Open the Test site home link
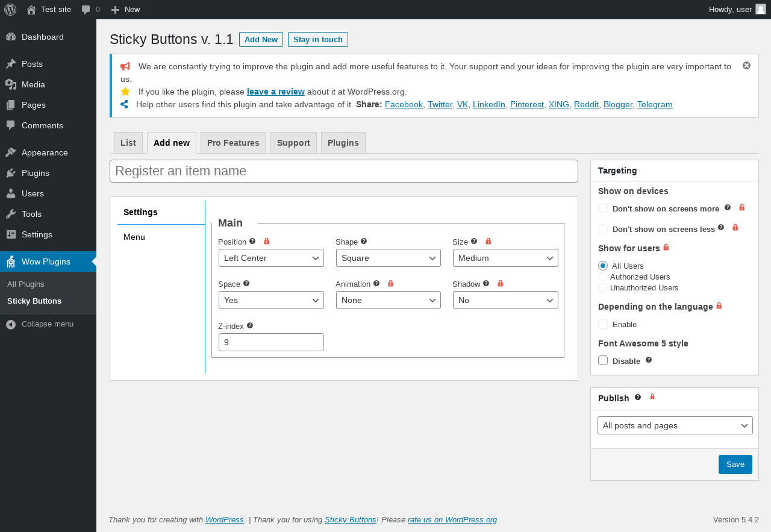 coord(49,10)
